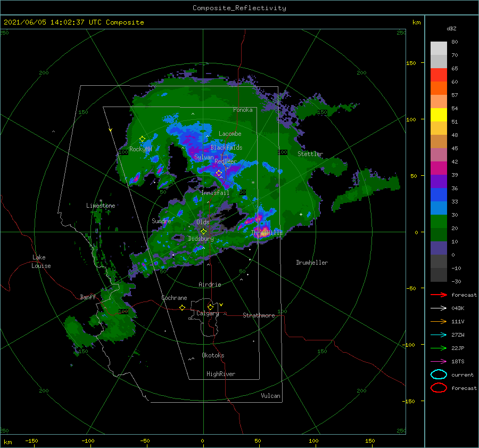Click the bright yellow 54–51 dBZ swatch
The width and height of the screenshot is (479, 448).
pyautogui.click(x=439, y=115)
